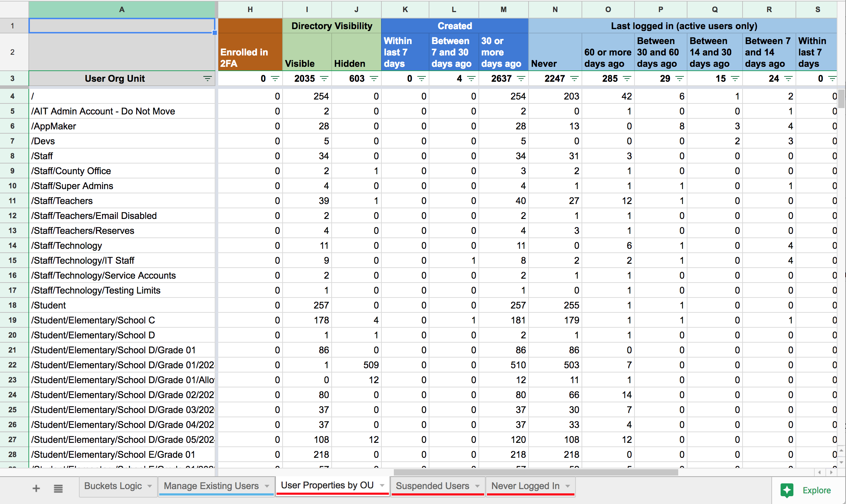Open Suspended Users tab dropdown arrow
The image size is (846, 504).
(x=477, y=486)
